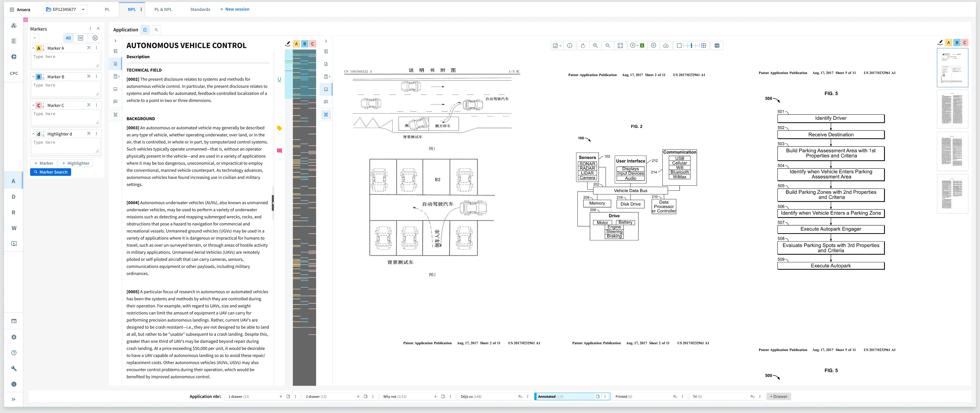
Task: Open the image search dropdown in viewer toolbar
Action: [557, 46]
